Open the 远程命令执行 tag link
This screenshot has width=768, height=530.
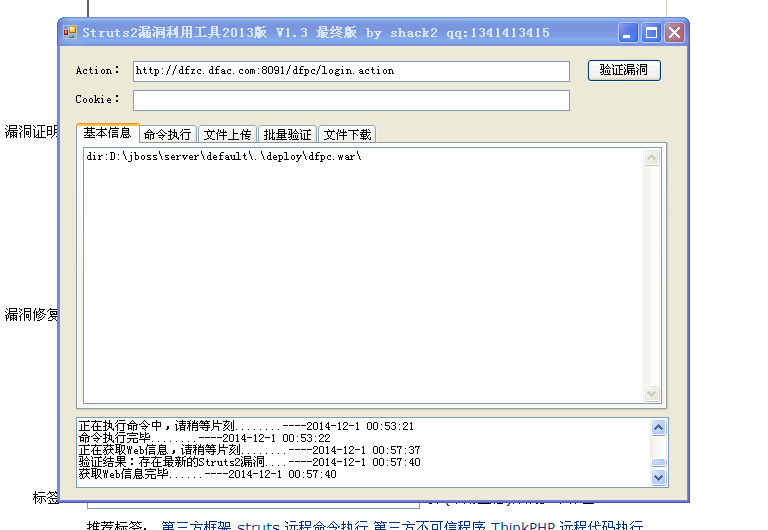[326, 525]
